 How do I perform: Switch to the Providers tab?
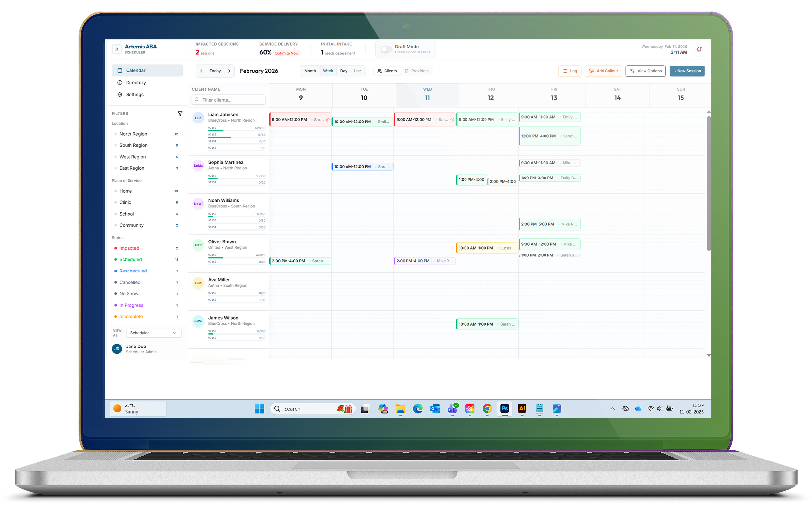pyautogui.click(x=416, y=71)
